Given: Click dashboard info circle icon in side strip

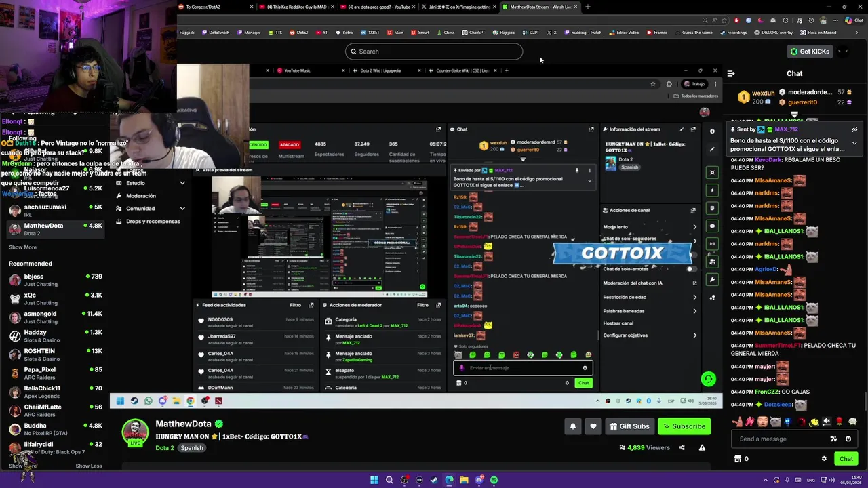Looking at the screenshot, I should [712, 131].
